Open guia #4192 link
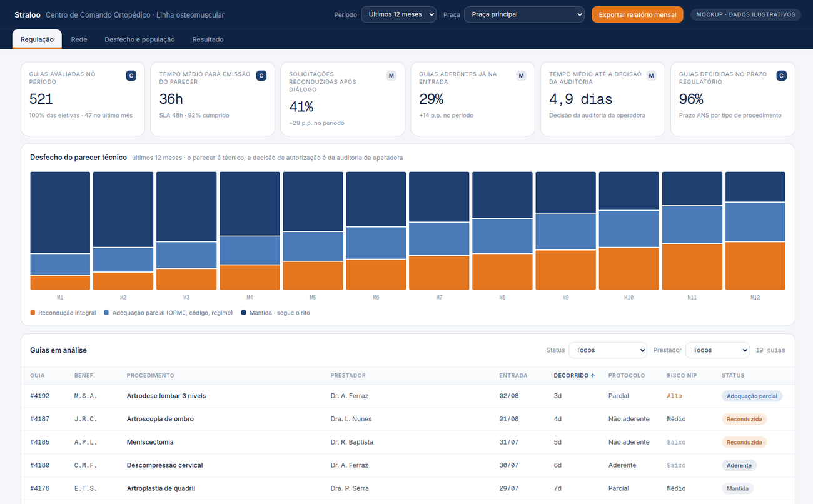 [x=39, y=396]
